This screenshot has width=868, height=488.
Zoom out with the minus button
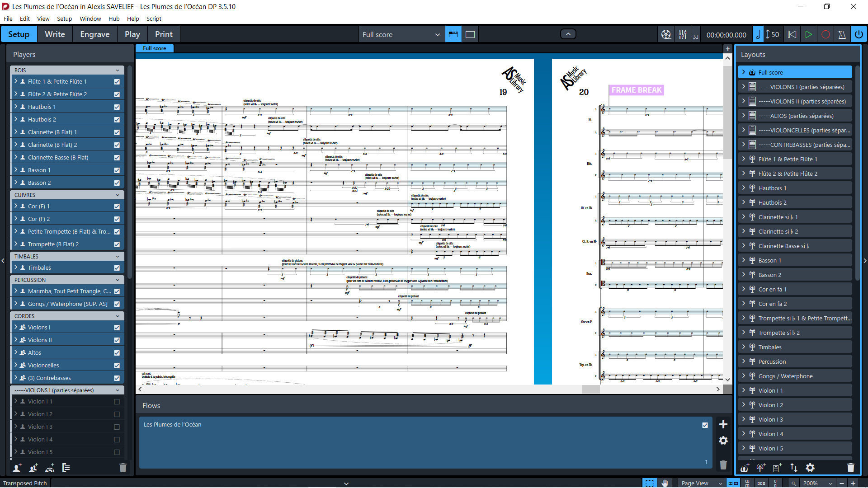[842, 483]
